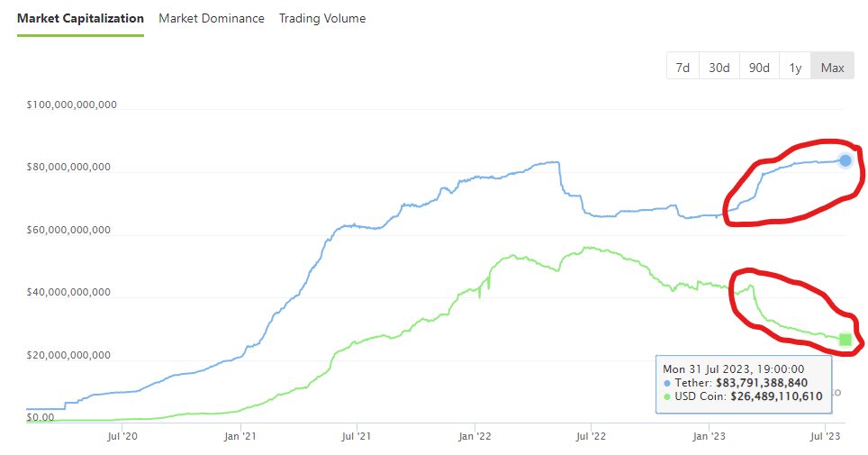The height and width of the screenshot is (455, 868).
Task: Click the blue Tether endpoint marker
Action: [845, 160]
